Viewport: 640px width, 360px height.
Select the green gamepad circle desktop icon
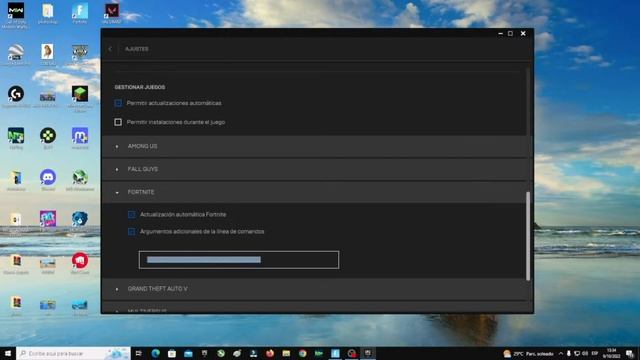click(48, 136)
